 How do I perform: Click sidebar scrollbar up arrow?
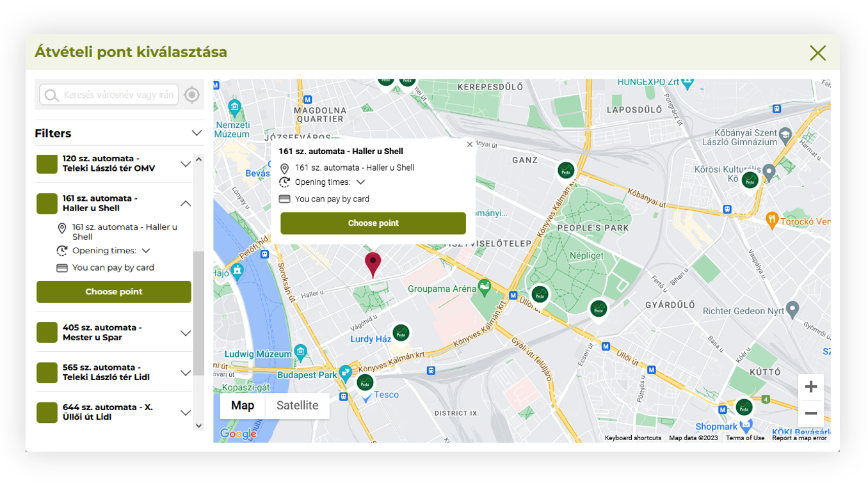(x=198, y=159)
